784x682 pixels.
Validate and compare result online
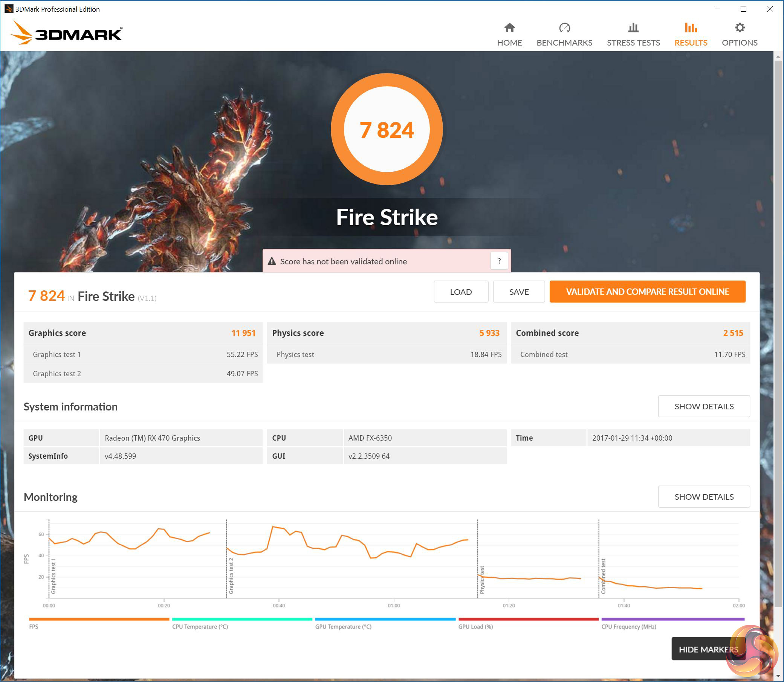(x=647, y=291)
